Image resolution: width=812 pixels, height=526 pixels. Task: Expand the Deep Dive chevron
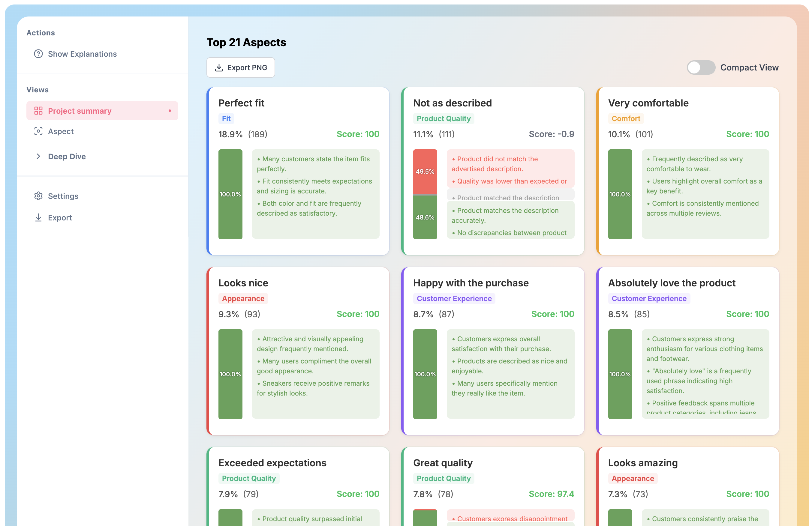[x=38, y=157]
